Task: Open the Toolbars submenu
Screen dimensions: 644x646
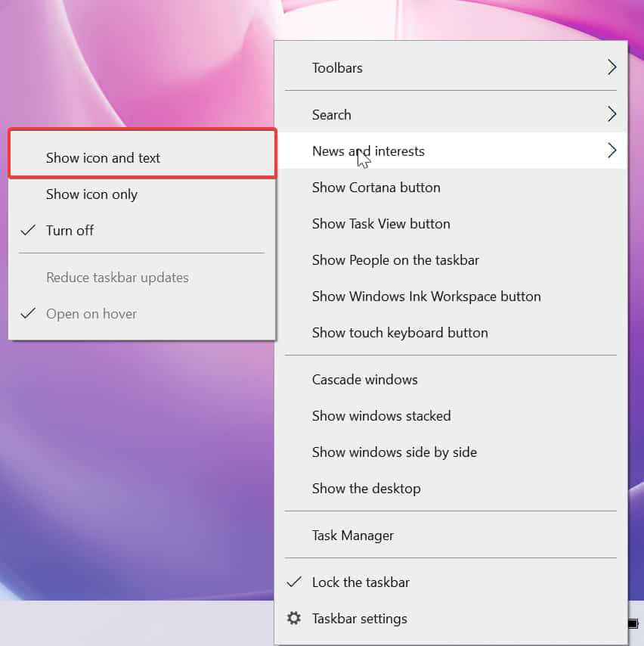Action: tap(451, 67)
